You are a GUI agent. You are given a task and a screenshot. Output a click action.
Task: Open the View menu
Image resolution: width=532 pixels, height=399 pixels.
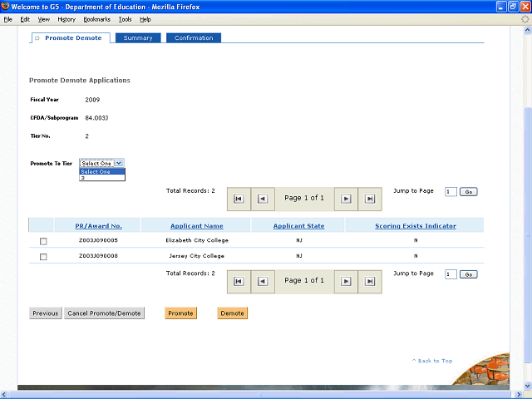point(44,19)
